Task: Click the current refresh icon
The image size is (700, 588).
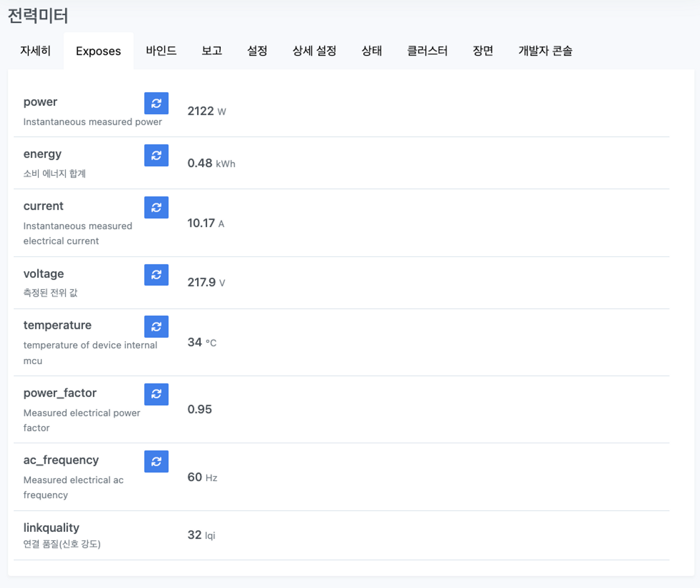Action: pyautogui.click(x=156, y=208)
